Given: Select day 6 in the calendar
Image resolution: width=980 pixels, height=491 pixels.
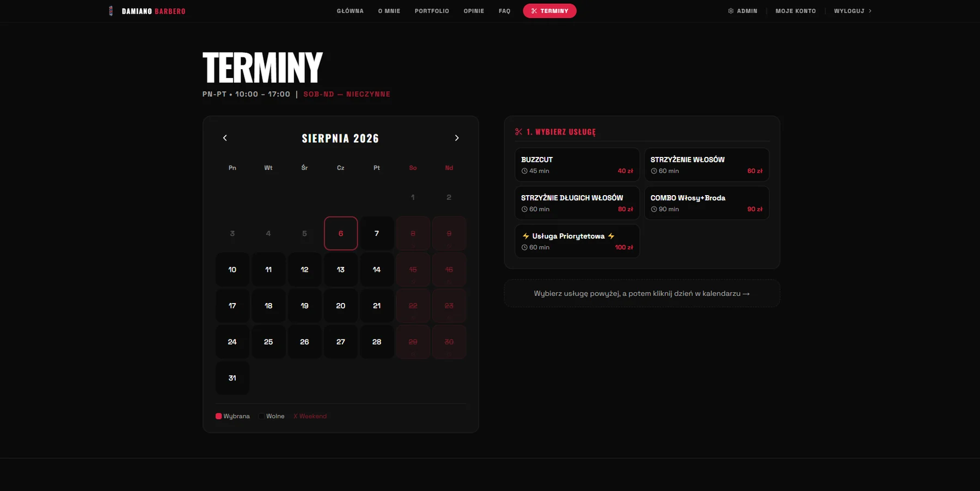Looking at the screenshot, I should coord(341,233).
